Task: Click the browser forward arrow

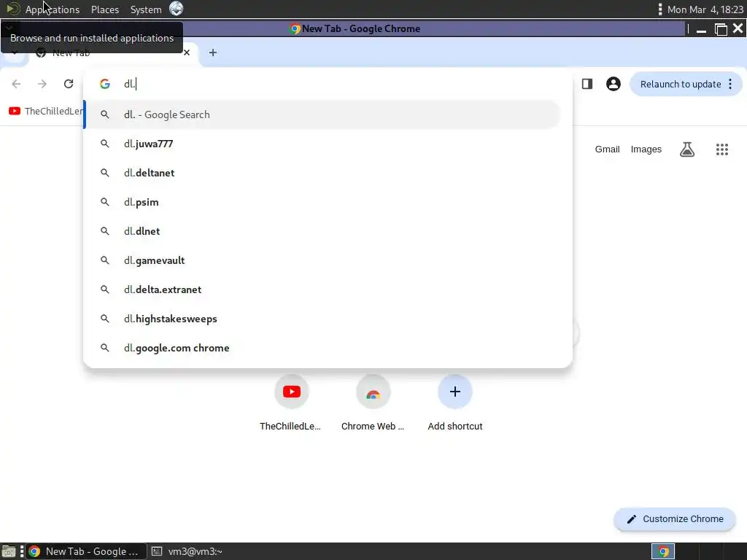Action: click(42, 84)
